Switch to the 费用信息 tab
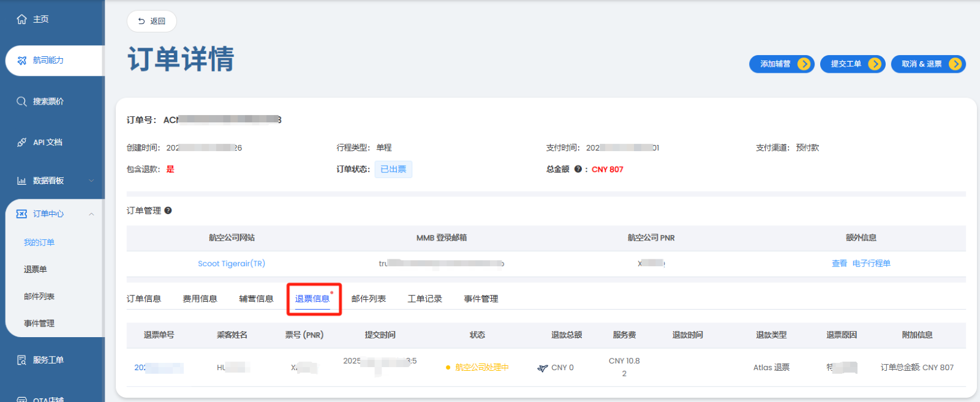 [x=200, y=299]
